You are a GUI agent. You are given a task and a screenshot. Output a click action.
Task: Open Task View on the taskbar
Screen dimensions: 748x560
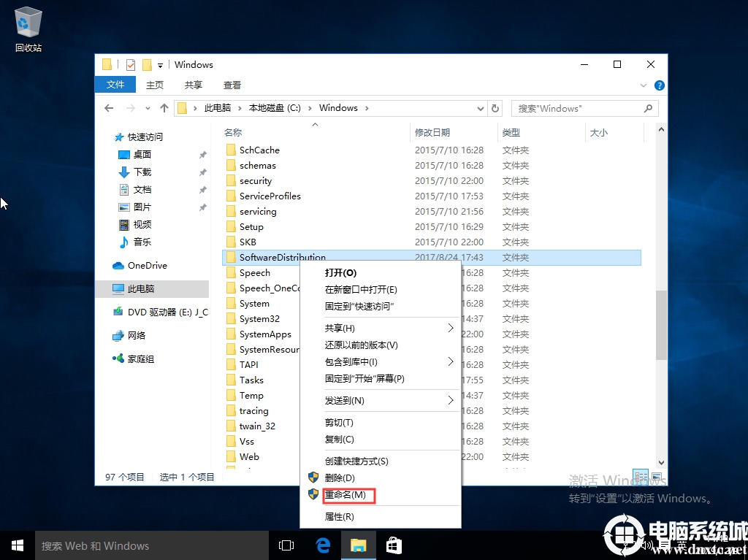pyautogui.click(x=286, y=545)
